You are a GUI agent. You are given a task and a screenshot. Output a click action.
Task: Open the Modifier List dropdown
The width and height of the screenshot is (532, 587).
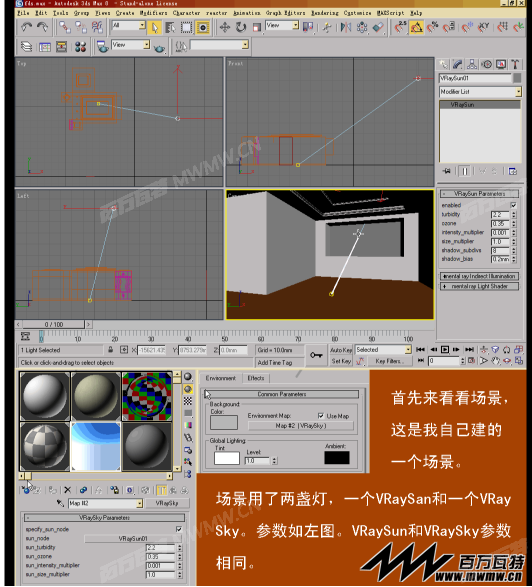480,92
